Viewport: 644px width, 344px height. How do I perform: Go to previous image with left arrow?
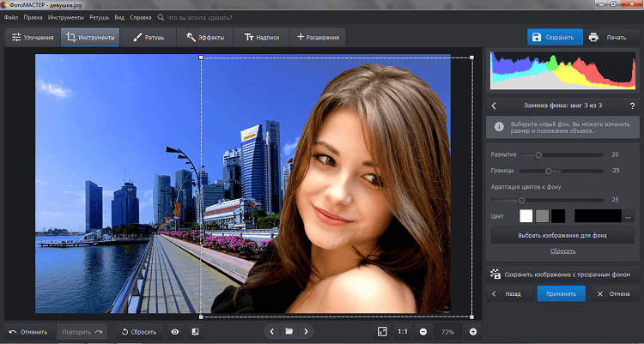272,331
